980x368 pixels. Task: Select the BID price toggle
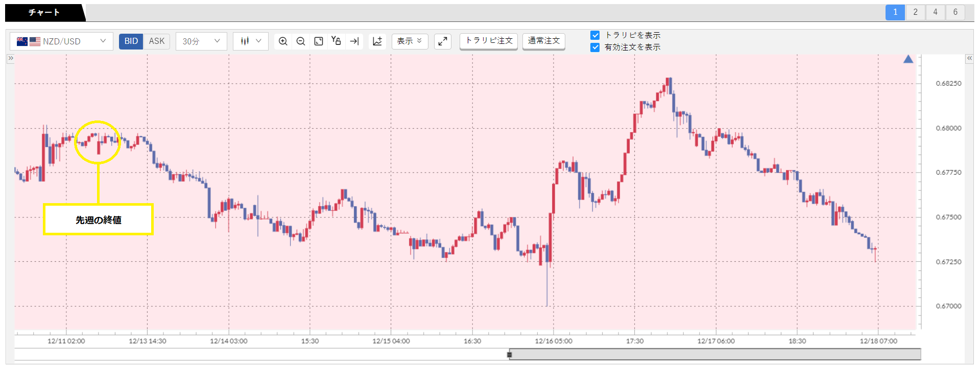[x=131, y=41]
